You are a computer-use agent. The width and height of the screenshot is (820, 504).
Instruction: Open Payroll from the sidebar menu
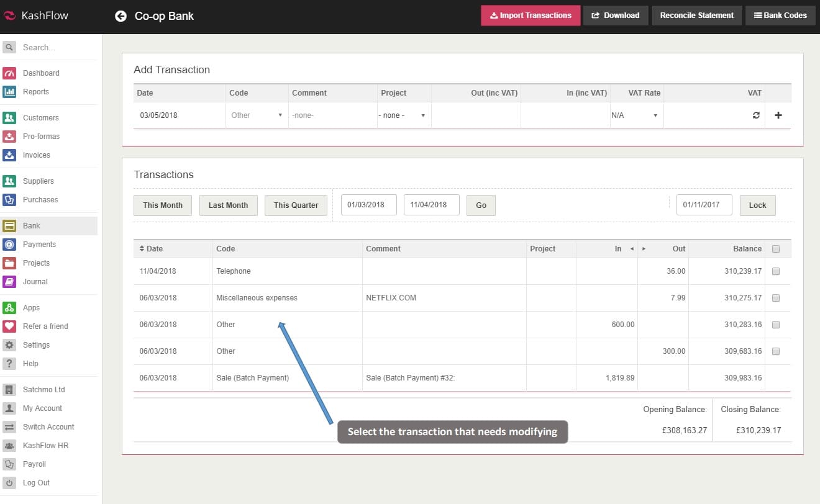click(34, 464)
